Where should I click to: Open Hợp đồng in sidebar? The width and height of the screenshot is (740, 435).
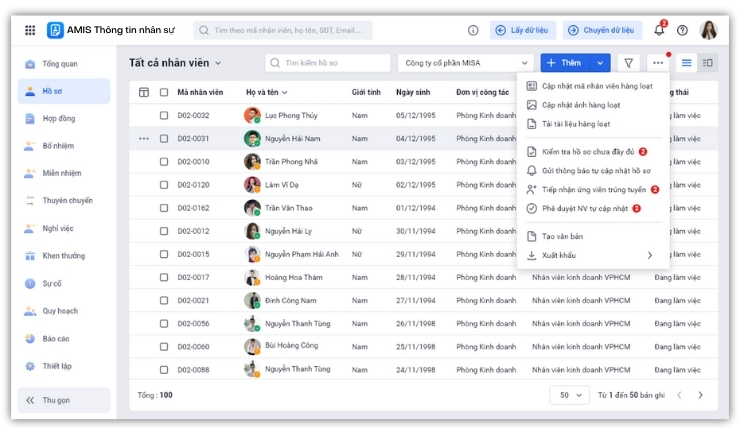tap(64, 118)
